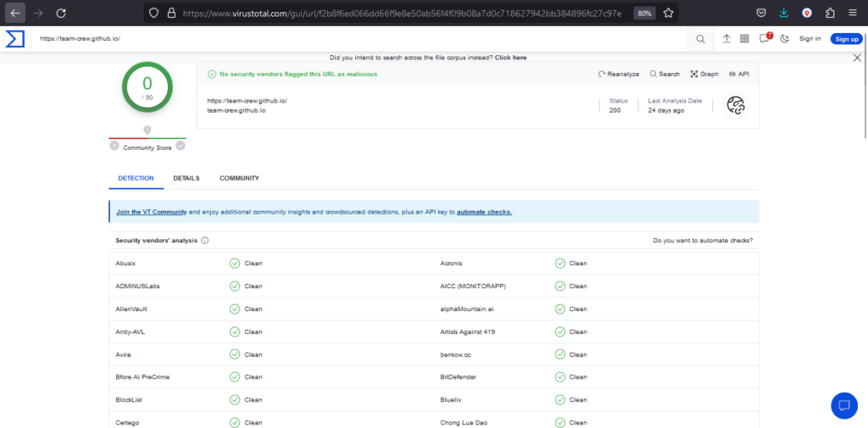This screenshot has width=868, height=428.
Task: Click the ADMINUSLabs vendor name
Action: 138,286
